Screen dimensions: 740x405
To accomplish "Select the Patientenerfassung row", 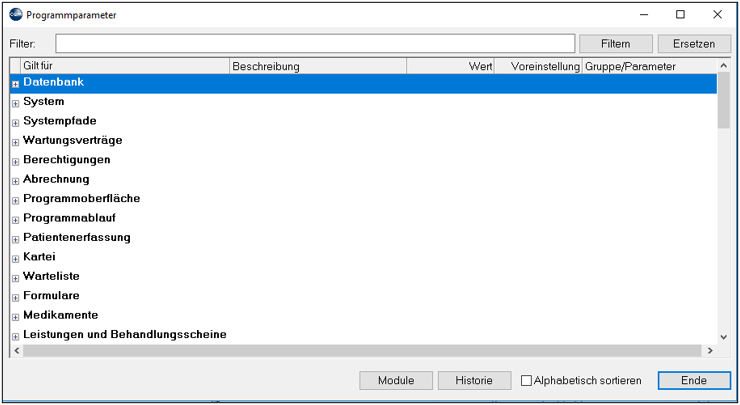I will (363, 238).
